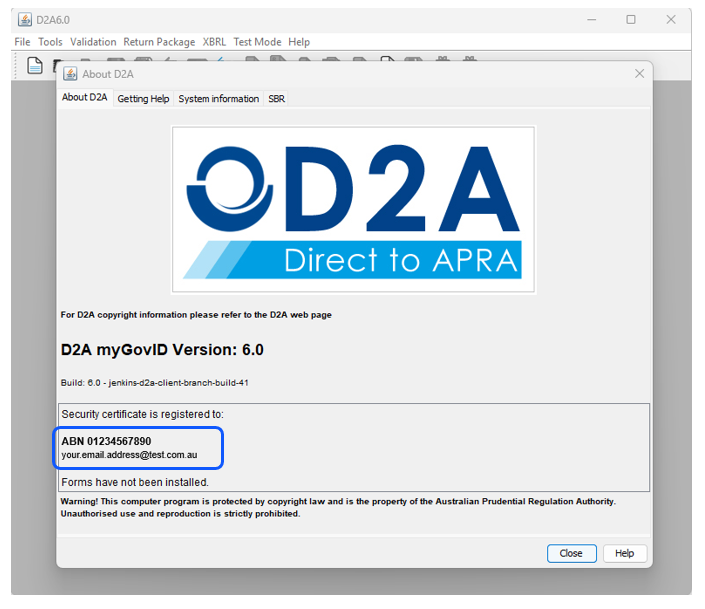
Task: Close the D2A6.0 main window
Action: [671, 20]
